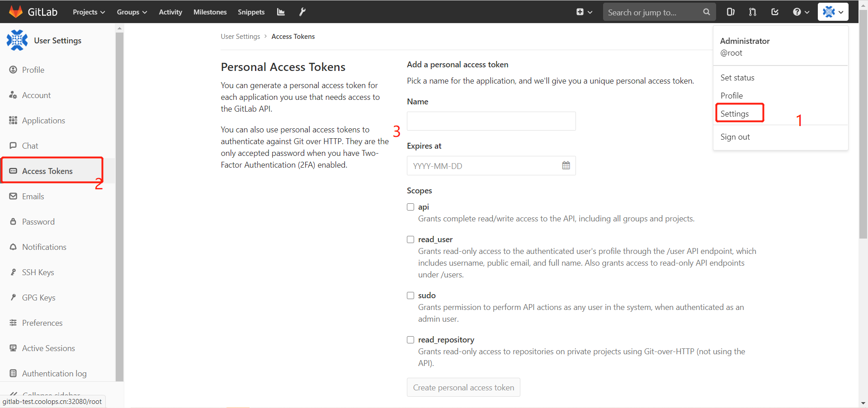This screenshot has height=408, width=868.
Task: Click the Password lock icon
Action: [13, 221]
